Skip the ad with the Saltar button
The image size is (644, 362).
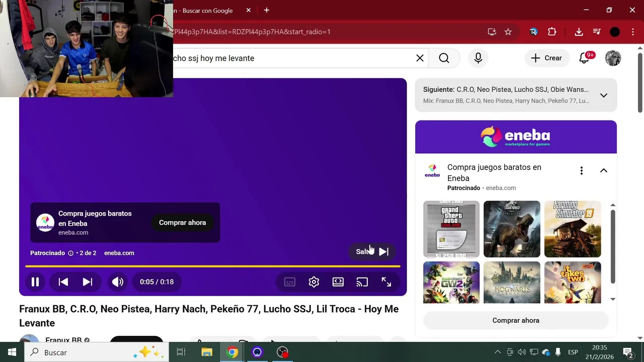coord(372,251)
